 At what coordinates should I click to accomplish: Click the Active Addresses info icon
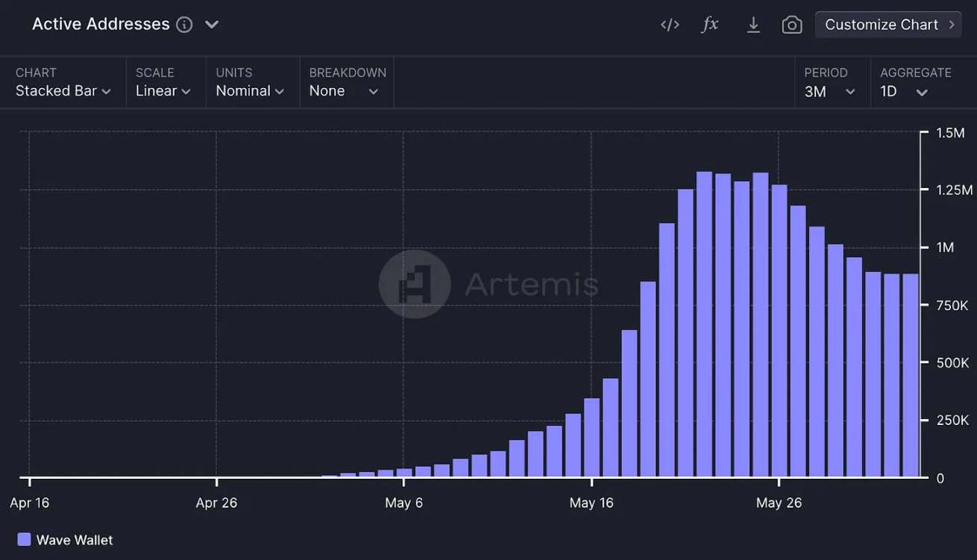click(x=184, y=25)
